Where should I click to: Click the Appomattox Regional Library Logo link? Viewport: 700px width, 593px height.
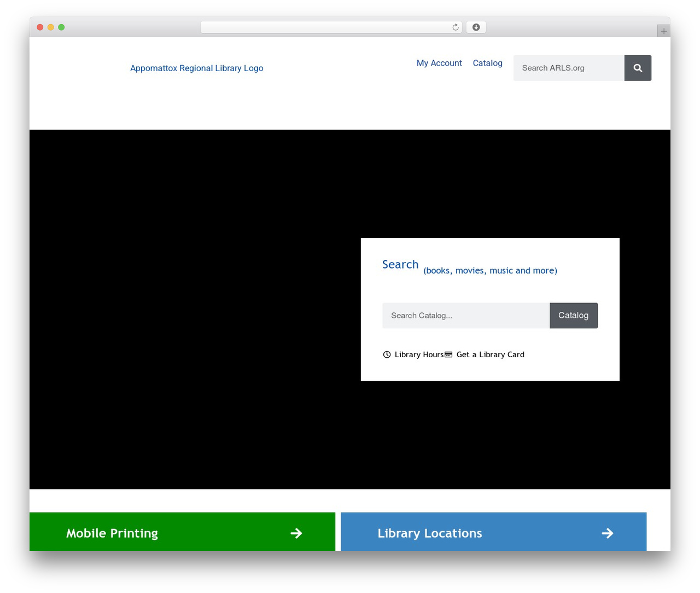click(x=197, y=68)
